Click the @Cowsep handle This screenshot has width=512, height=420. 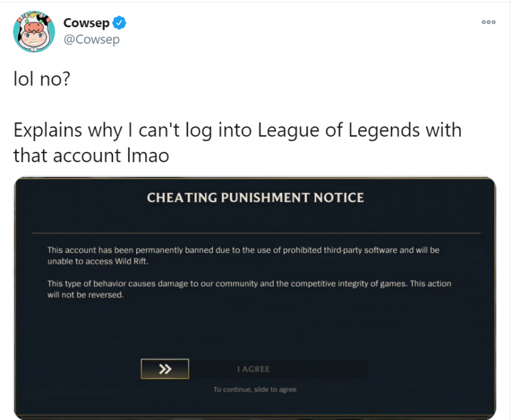click(91, 40)
